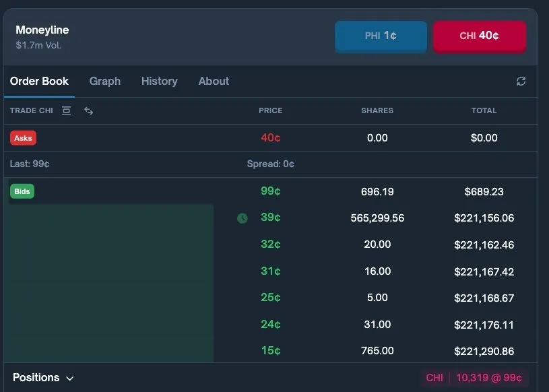The height and width of the screenshot is (392, 549).
Task: Click the PRICE column header
Action: tap(271, 110)
